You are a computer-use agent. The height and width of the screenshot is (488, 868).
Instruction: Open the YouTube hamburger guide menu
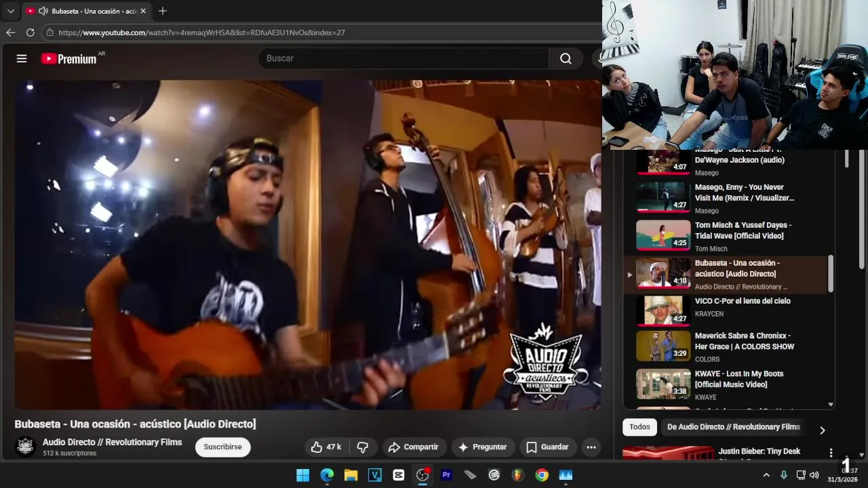pos(22,58)
